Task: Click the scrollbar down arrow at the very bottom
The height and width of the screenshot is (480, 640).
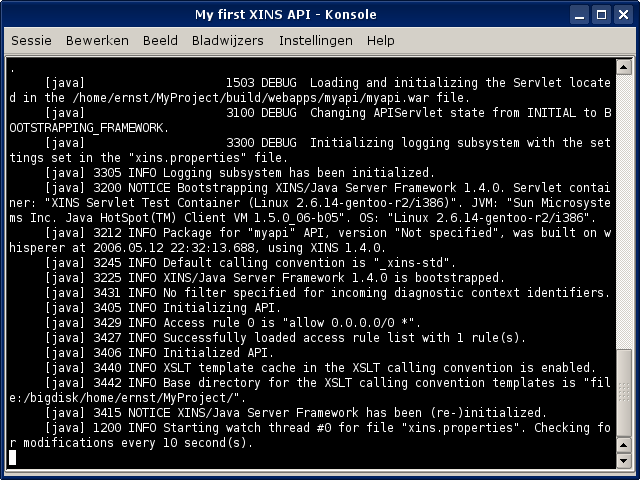Action: coord(624,461)
